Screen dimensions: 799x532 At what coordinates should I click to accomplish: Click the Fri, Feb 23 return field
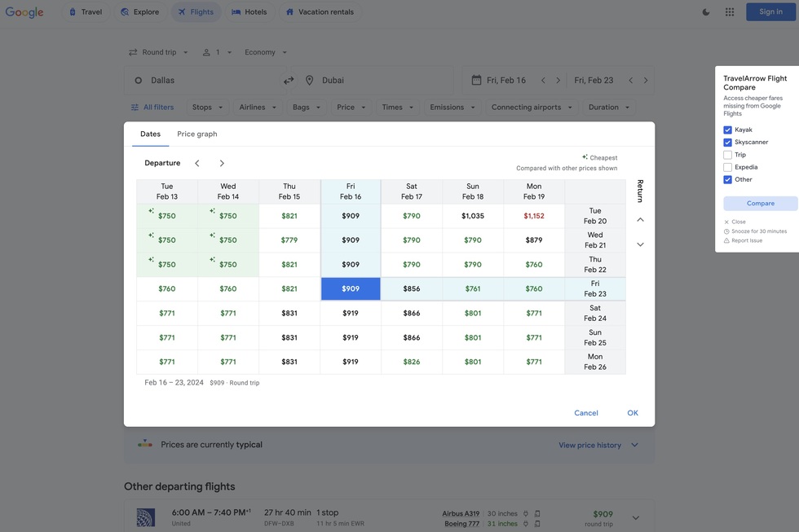pyautogui.click(x=594, y=81)
